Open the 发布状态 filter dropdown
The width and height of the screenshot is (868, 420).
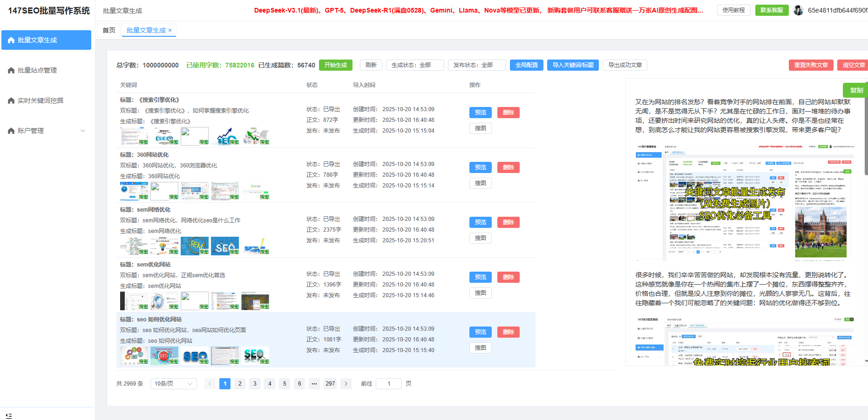pos(476,65)
